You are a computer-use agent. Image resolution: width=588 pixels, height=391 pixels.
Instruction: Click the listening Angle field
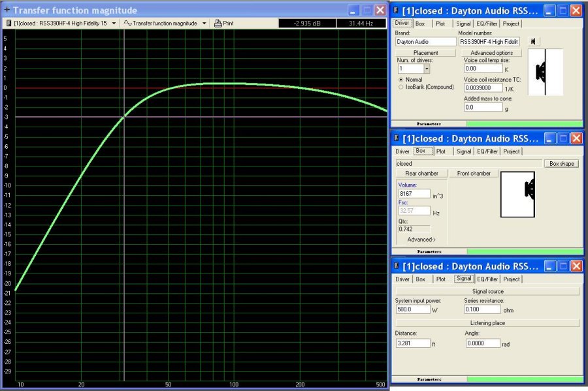483,343
